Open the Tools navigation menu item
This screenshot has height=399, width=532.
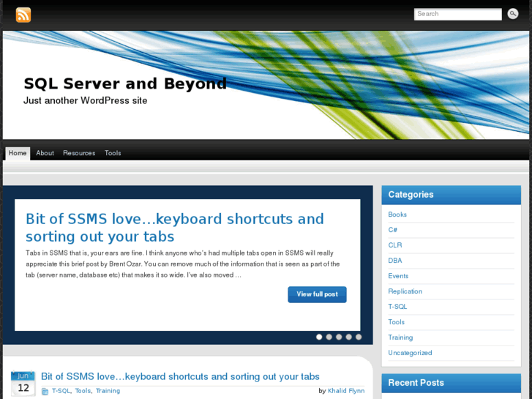(113, 153)
